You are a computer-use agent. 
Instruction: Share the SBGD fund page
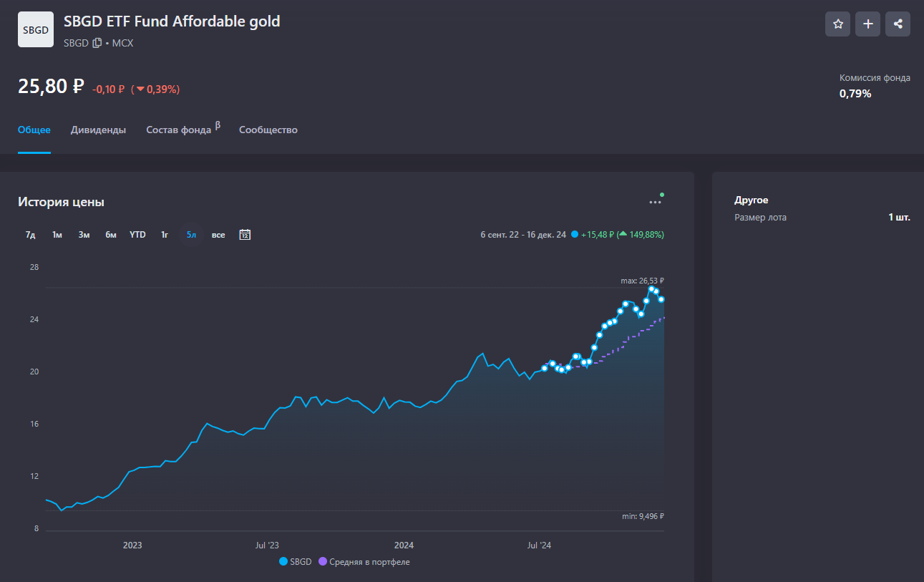(x=898, y=24)
